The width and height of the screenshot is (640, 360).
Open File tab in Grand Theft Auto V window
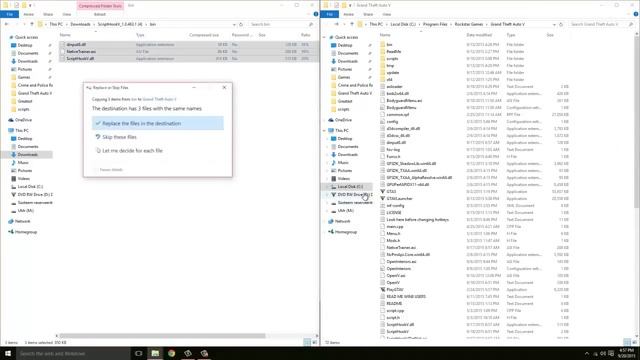[329, 14]
